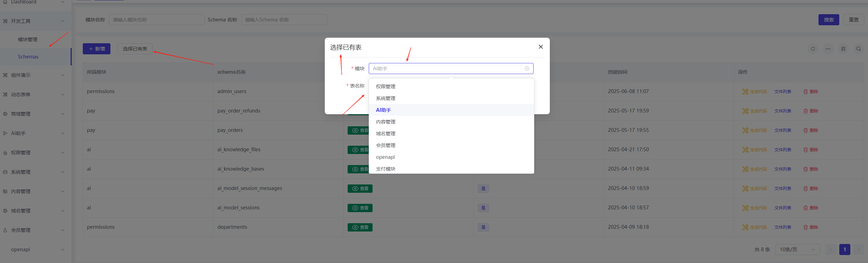This screenshot has height=263, width=868.
Task: Clear the selected 模块 value with the clear icon
Action: (x=527, y=69)
